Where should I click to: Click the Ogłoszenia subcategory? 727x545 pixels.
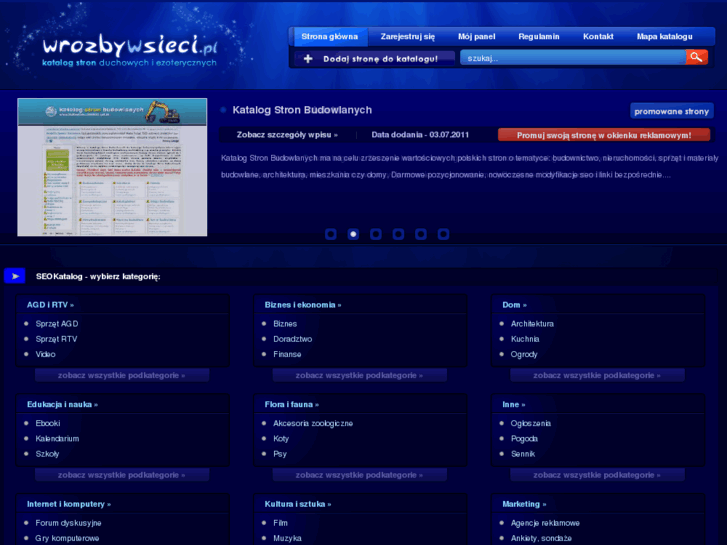click(x=531, y=423)
